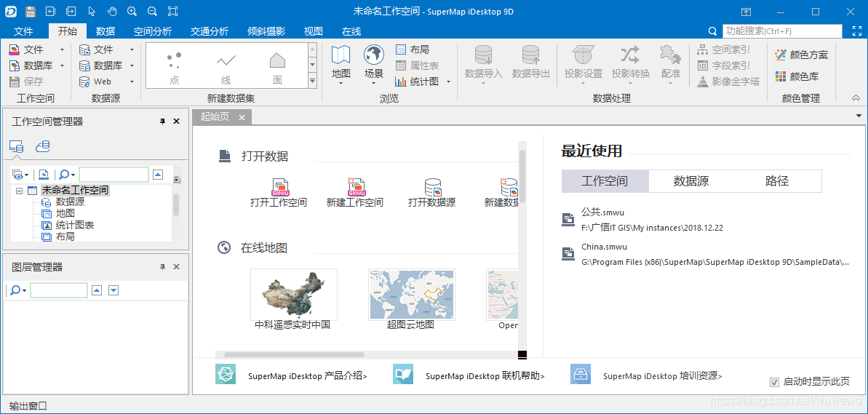Collapse the 未命名工作空间 tree node

(19, 191)
